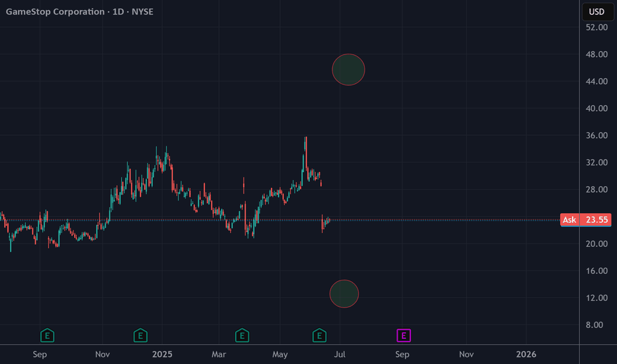Click the 36.00 price axis label
This screenshot has height=364, width=617.
tap(596, 136)
